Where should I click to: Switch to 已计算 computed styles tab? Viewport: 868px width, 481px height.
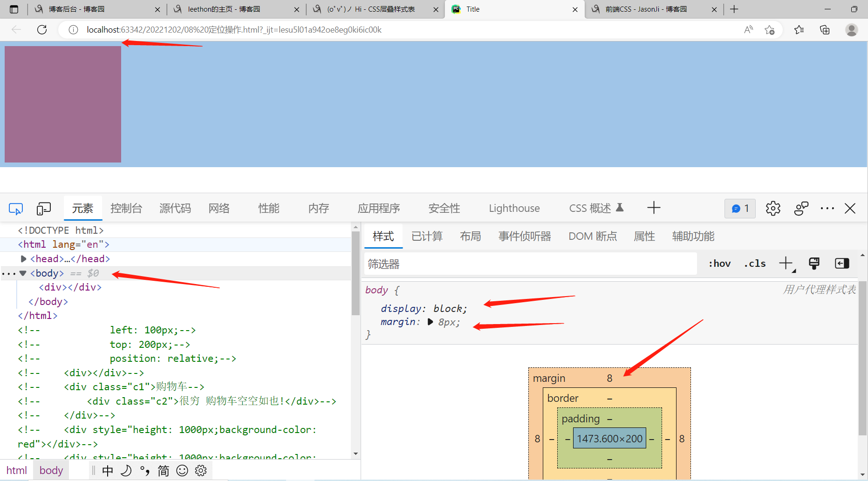[x=427, y=236]
